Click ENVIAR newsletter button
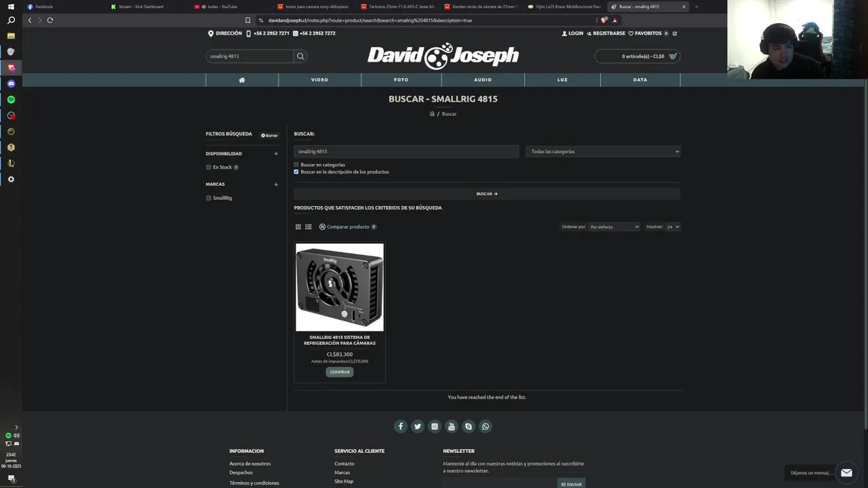This screenshot has width=868, height=488. (x=572, y=484)
